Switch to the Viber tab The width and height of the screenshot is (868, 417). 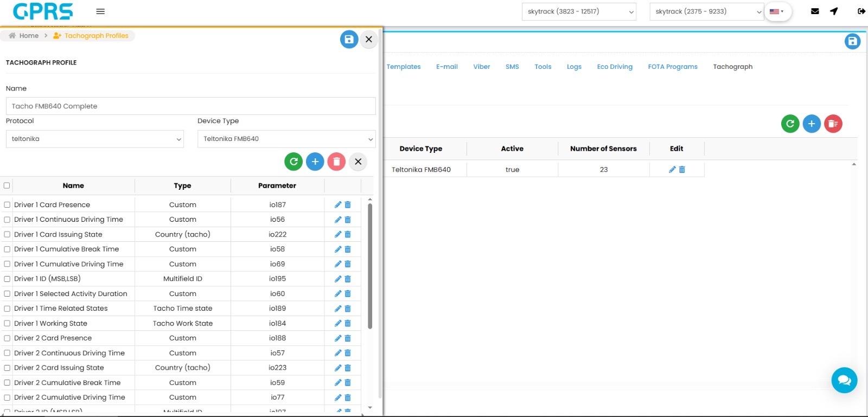pyautogui.click(x=482, y=67)
